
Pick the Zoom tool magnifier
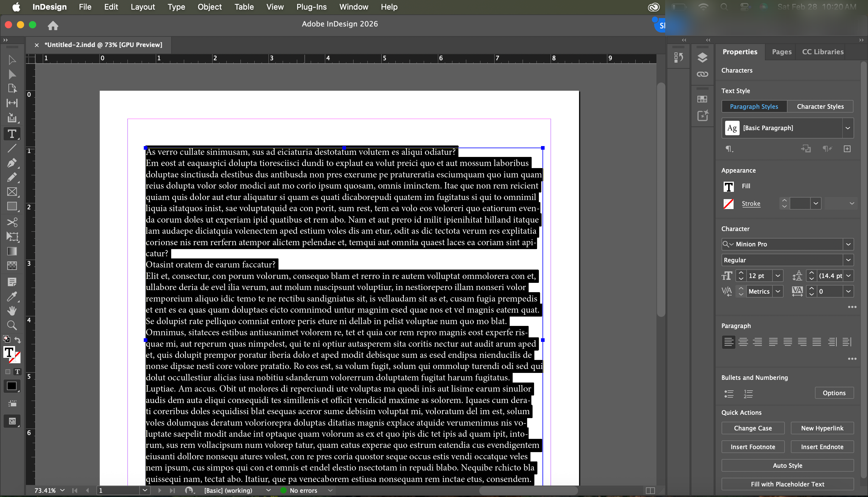[12, 325]
